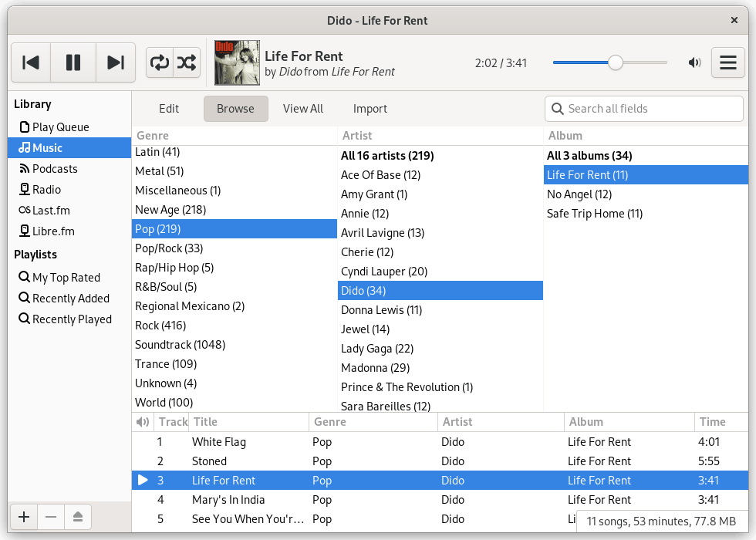Toggle shuffle playback
Viewport: 756px width, 540px height.
(187, 62)
